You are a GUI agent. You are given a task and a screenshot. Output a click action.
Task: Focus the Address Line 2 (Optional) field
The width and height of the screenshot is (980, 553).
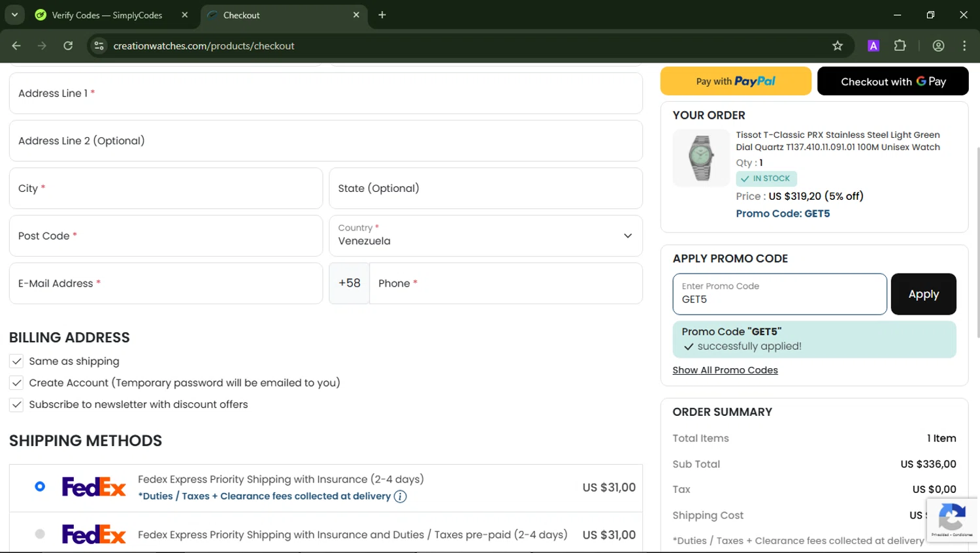pos(325,140)
